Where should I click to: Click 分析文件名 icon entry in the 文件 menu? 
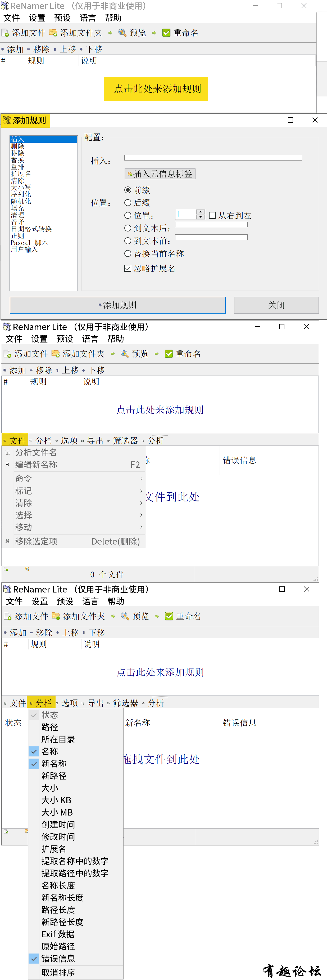point(8,453)
